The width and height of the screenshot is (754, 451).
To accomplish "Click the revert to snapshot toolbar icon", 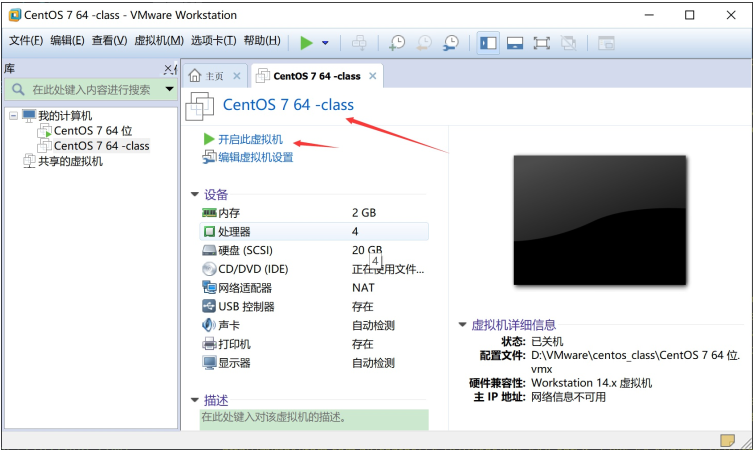I will [424, 43].
